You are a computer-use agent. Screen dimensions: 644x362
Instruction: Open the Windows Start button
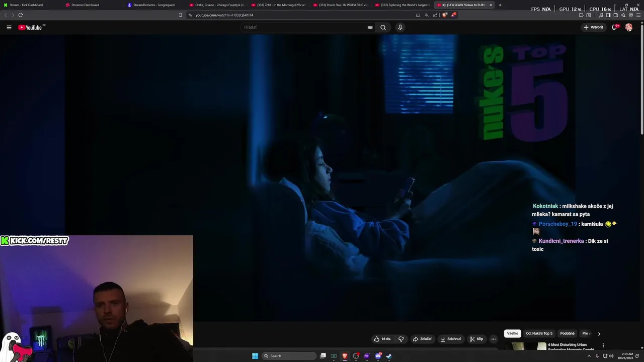click(255, 356)
